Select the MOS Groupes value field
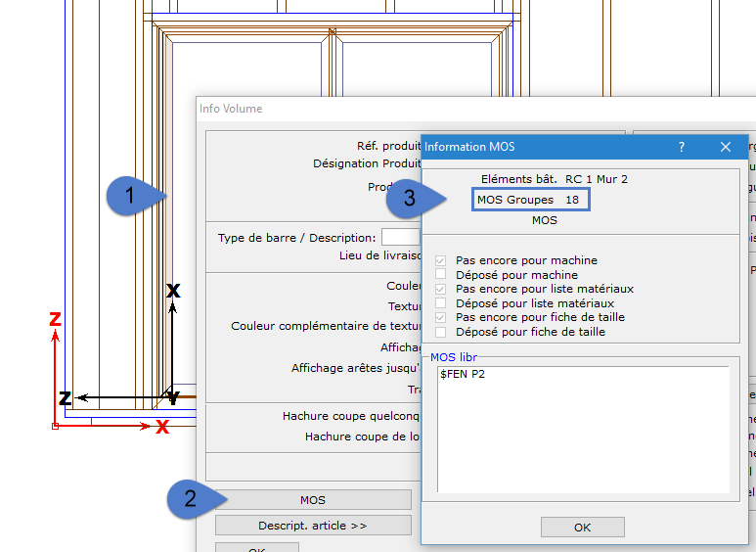This screenshot has width=756, height=552. point(572,200)
